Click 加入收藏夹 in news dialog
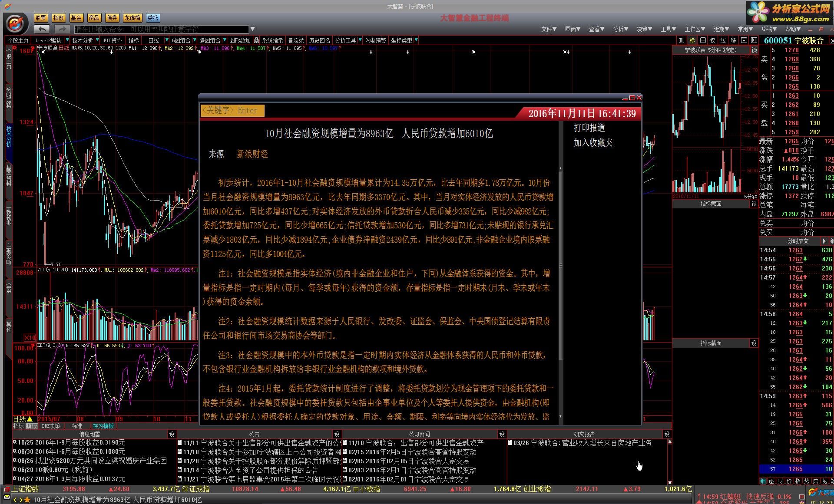 pos(593,143)
